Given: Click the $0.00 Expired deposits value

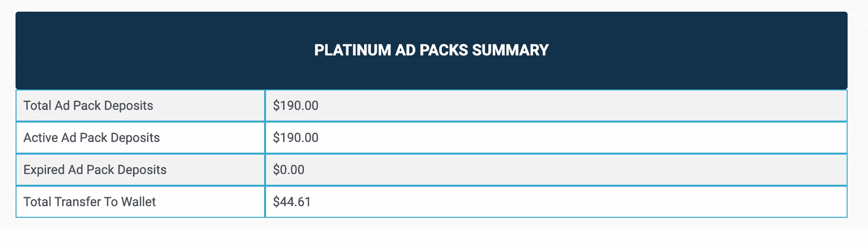Looking at the screenshot, I should (x=289, y=170).
